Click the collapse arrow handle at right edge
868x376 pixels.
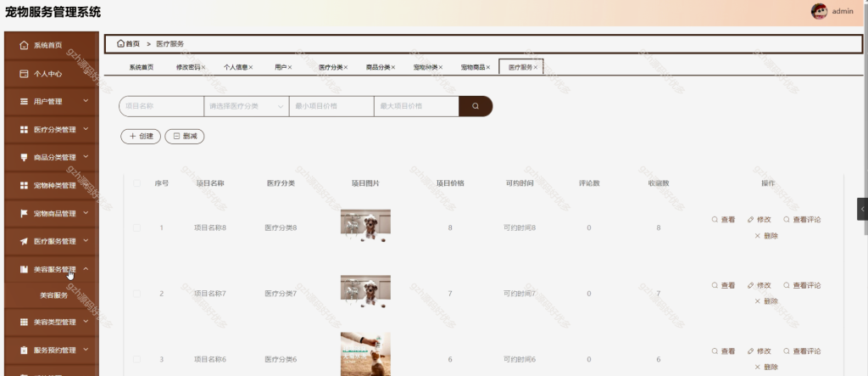coord(862,209)
